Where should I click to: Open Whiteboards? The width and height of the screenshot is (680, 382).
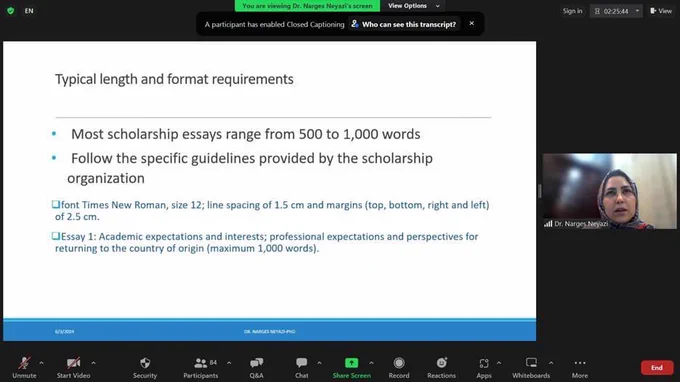(531, 367)
